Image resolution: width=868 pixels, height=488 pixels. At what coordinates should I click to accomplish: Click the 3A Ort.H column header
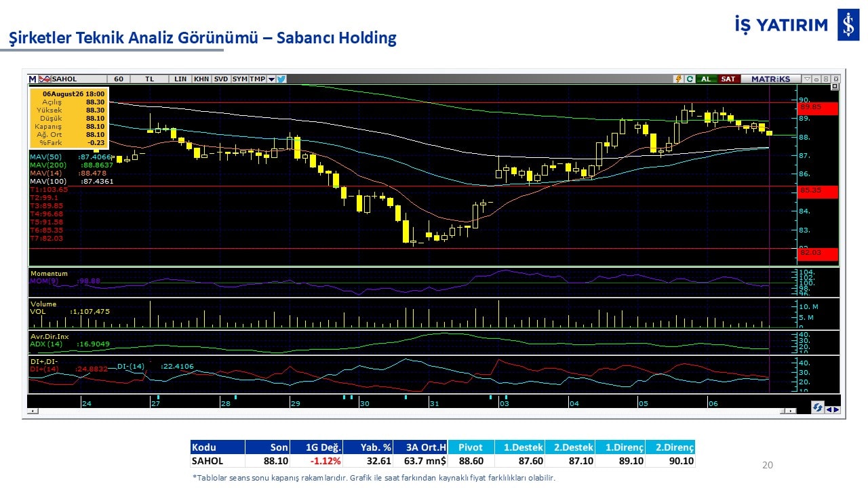click(x=420, y=447)
